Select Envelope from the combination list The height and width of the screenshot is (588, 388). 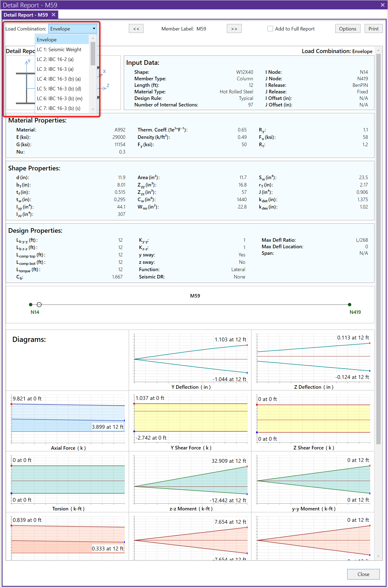[x=47, y=40]
